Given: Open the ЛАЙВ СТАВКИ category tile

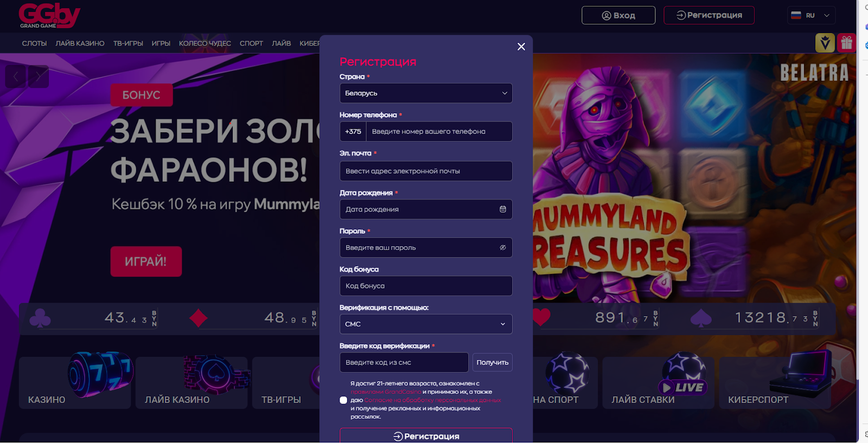Looking at the screenshot, I should 658,382.
